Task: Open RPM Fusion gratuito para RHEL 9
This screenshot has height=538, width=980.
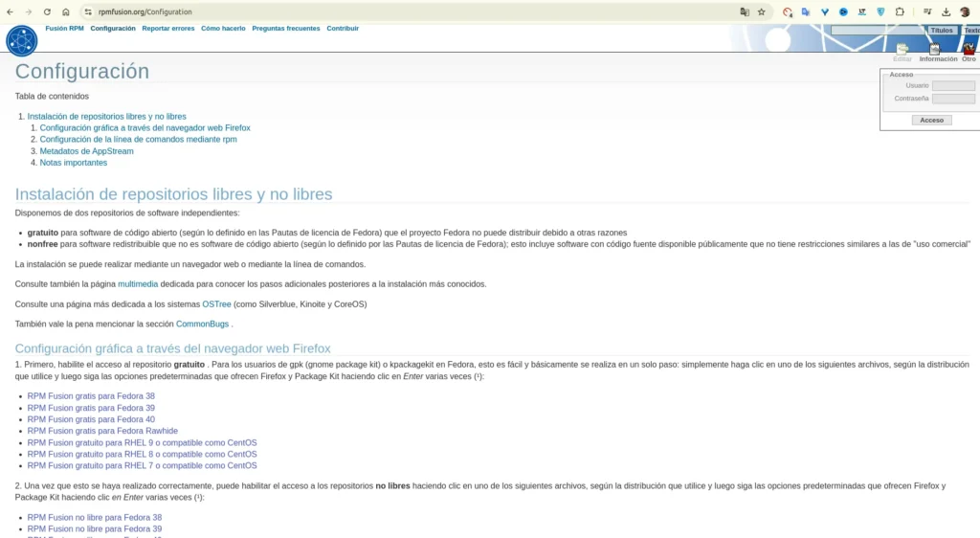Action: [142, 442]
